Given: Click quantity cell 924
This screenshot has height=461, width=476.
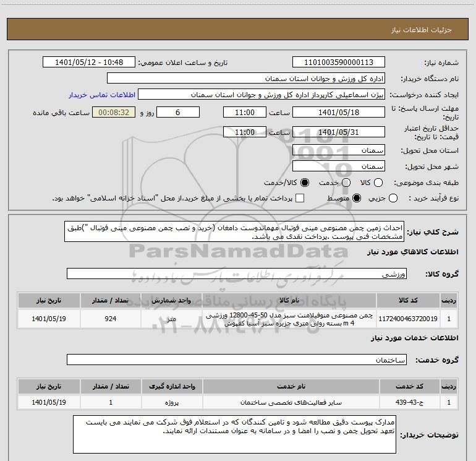Looking at the screenshot, I should pyautogui.click(x=111, y=319).
